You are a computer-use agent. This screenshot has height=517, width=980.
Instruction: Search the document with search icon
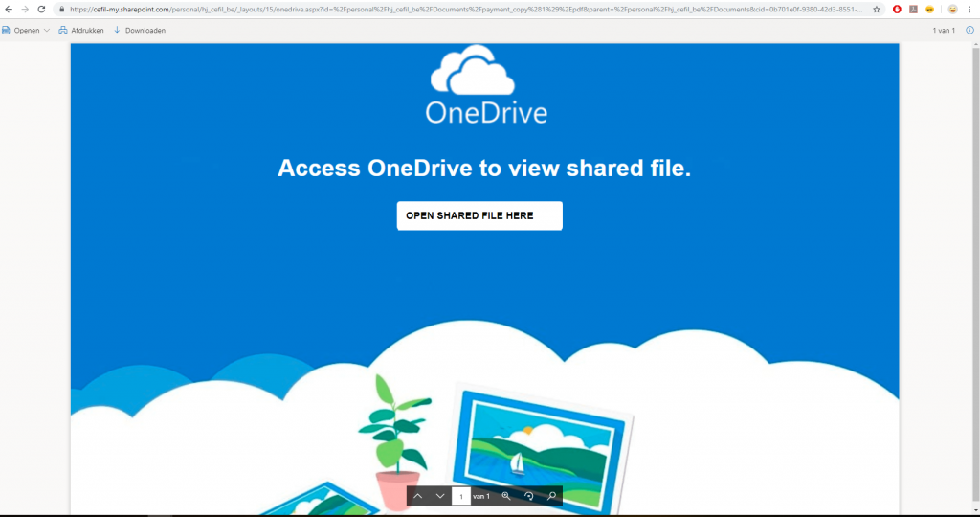[x=551, y=496]
